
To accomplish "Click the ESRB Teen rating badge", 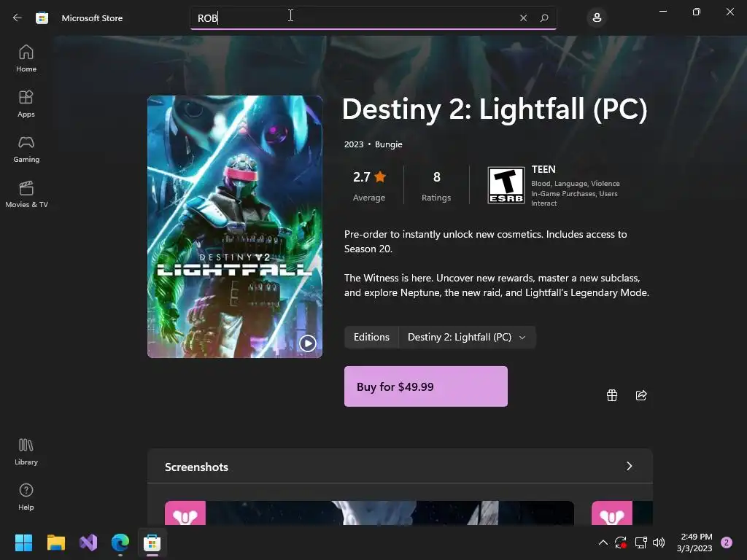I will (x=506, y=185).
